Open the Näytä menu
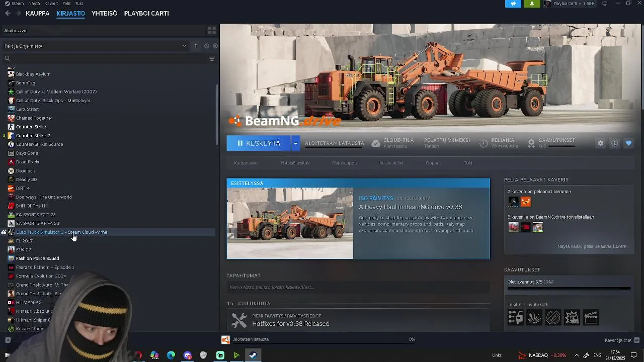Image resolution: width=644 pixels, height=362 pixels. (34, 4)
